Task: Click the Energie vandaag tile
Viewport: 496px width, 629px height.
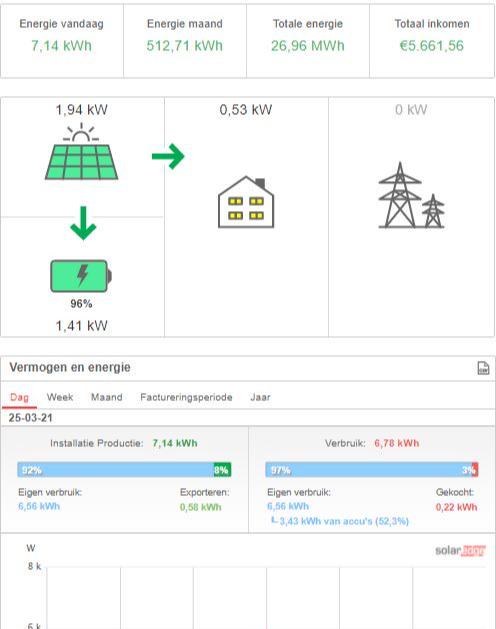Action: pos(62,41)
